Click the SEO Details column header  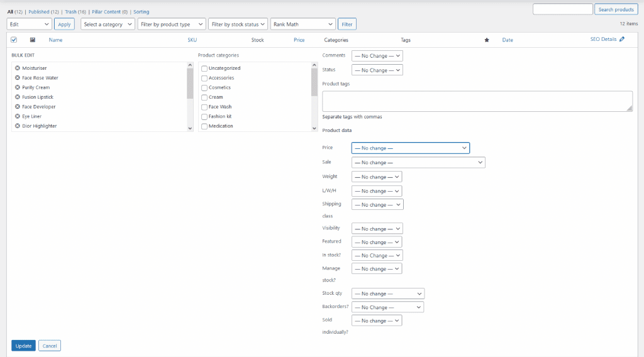pos(603,39)
